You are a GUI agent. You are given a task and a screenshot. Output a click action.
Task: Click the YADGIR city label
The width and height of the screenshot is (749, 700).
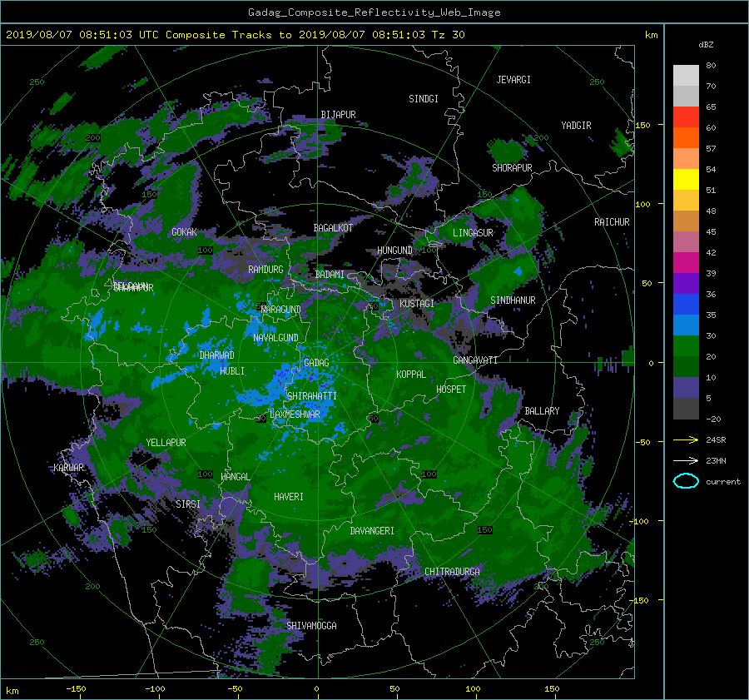click(576, 125)
